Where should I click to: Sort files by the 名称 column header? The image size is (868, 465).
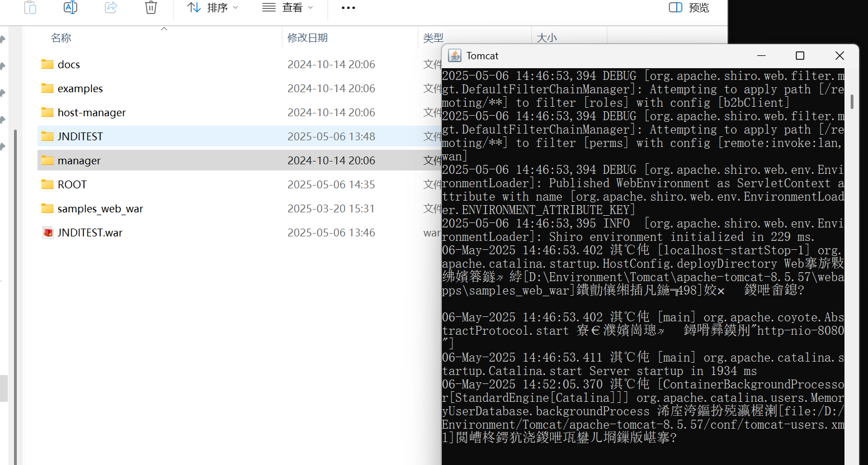click(61, 38)
